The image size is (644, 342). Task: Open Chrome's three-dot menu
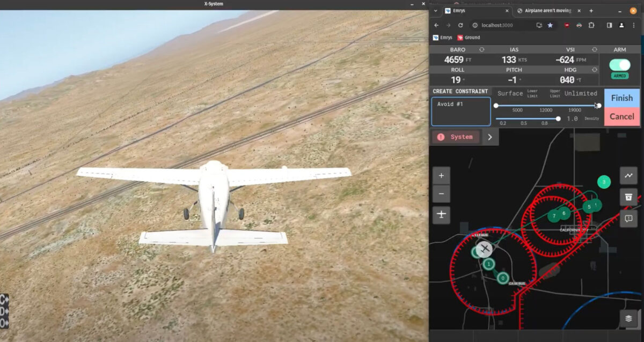[x=633, y=25]
